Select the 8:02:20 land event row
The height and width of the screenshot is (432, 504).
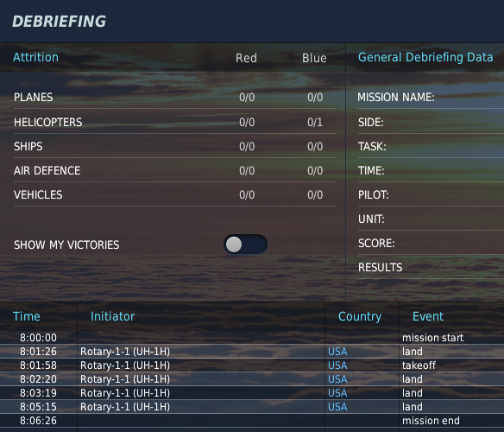252,379
